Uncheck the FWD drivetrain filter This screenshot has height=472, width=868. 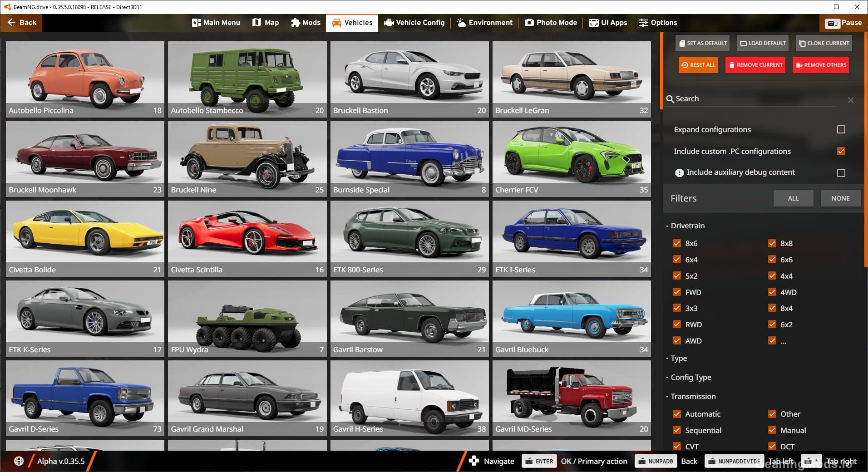[x=677, y=292]
